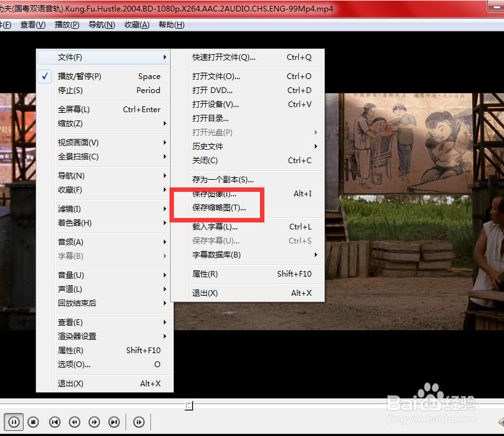Expand the 视频画面(V) submenu
The image size is (504, 436).
[104, 142]
